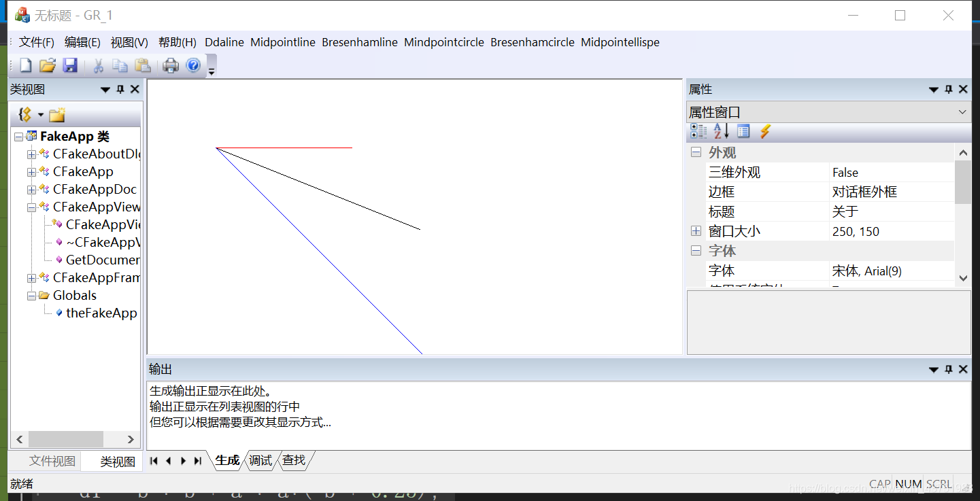The image size is (980, 501).
Task: Open the 帮助(H) menu
Action: (x=178, y=42)
